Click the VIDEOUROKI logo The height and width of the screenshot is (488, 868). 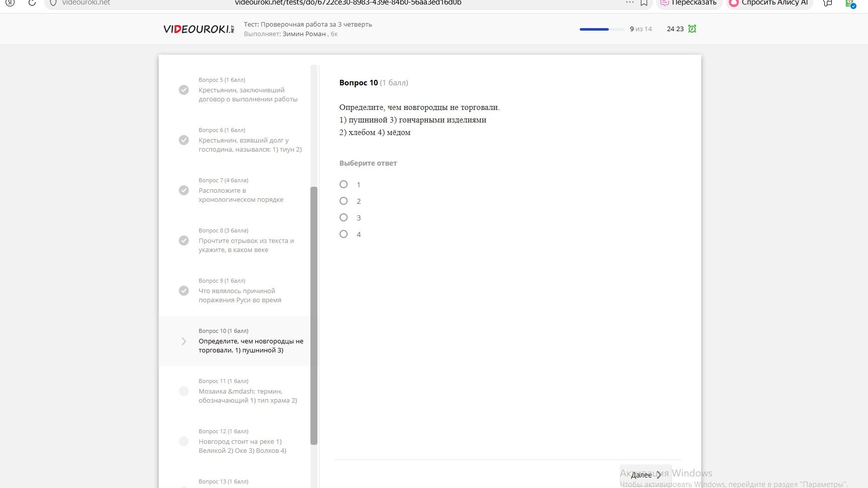pos(199,29)
